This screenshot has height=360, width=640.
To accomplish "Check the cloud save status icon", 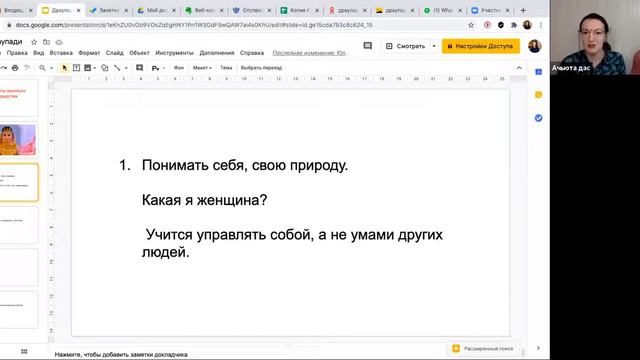I will pos(59,42).
